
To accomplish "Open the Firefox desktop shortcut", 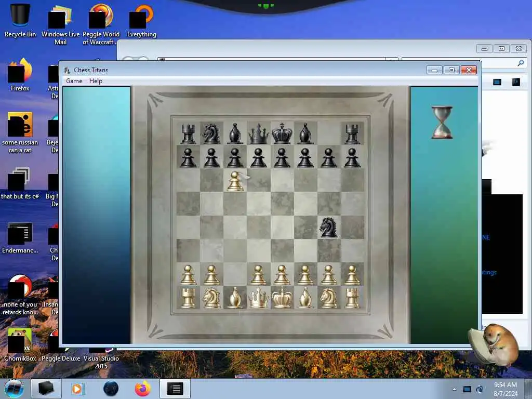I will point(20,75).
